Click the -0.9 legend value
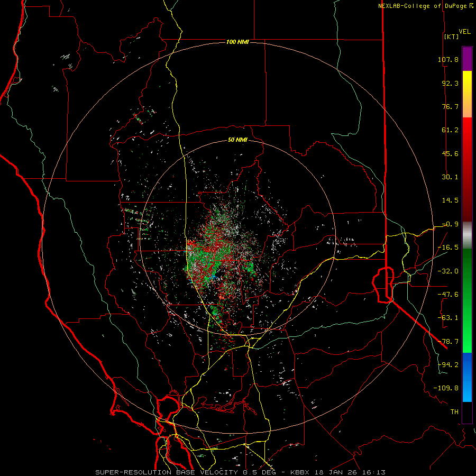The width and height of the screenshot is (476, 476). [x=450, y=224]
